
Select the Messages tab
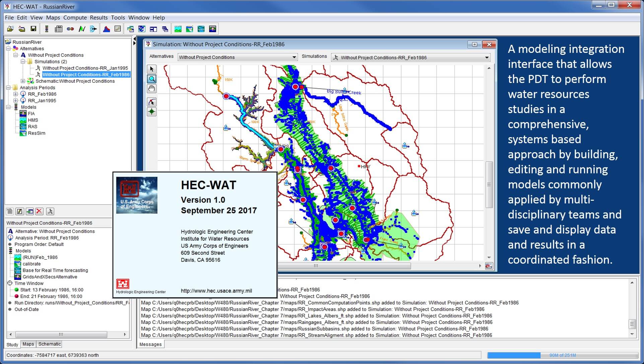pos(150,344)
